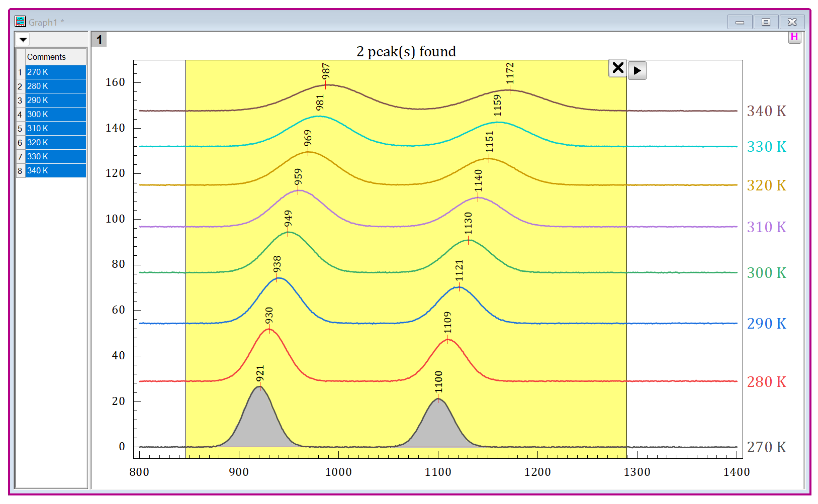
Task: Click the 921 peak label
Action: click(x=260, y=374)
